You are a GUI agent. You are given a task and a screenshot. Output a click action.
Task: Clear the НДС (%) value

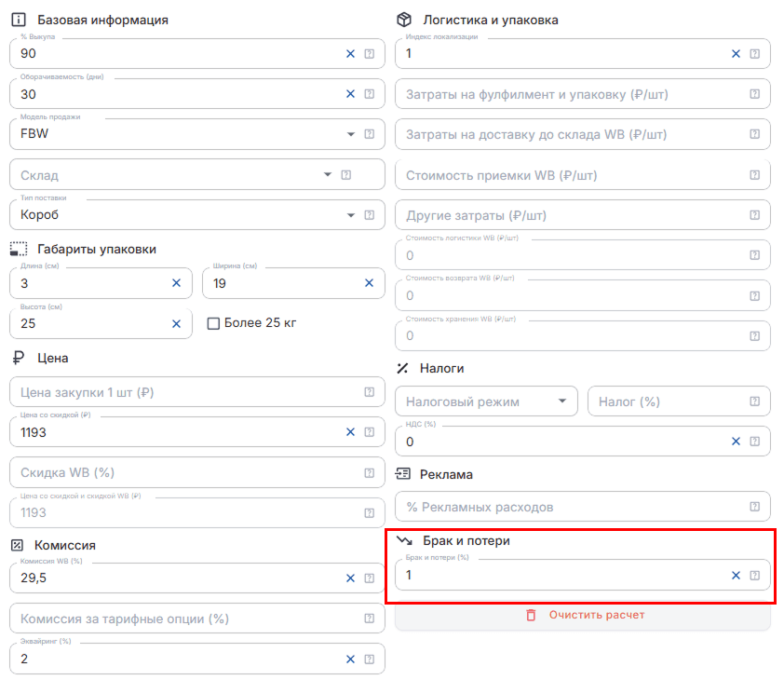pyautogui.click(x=736, y=442)
